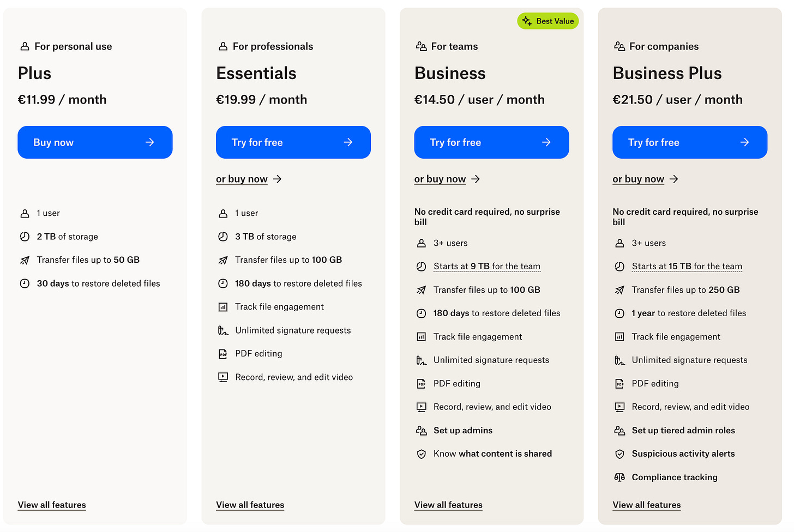Click the video record icon in Essentials

[223, 377]
